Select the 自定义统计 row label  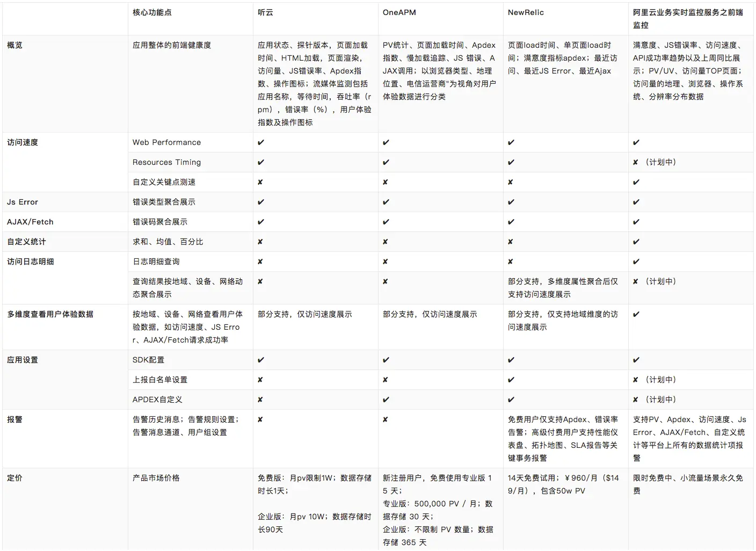click(26, 242)
